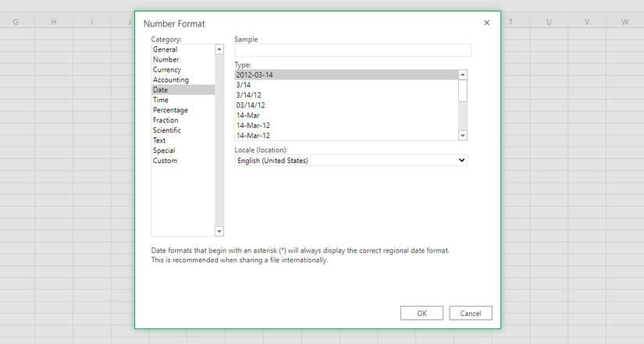Screen dimensions: 644x344
Task: Choose the 03/14/12 date format
Action: click(251, 105)
